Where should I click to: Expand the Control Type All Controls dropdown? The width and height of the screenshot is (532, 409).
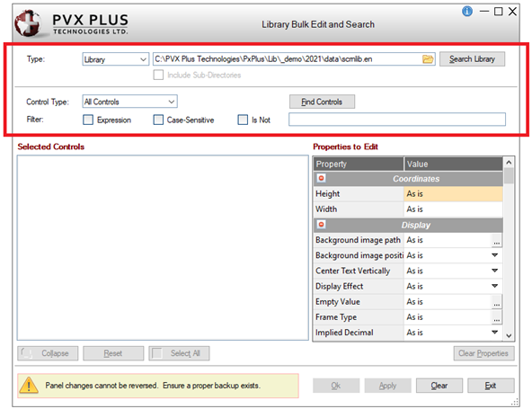129,102
